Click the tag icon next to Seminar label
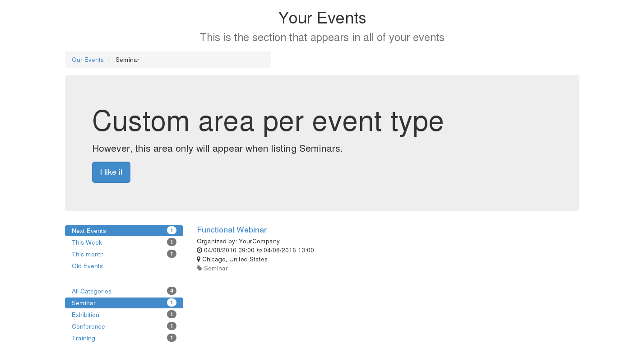This screenshot has height=358, width=644. pyautogui.click(x=199, y=268)
